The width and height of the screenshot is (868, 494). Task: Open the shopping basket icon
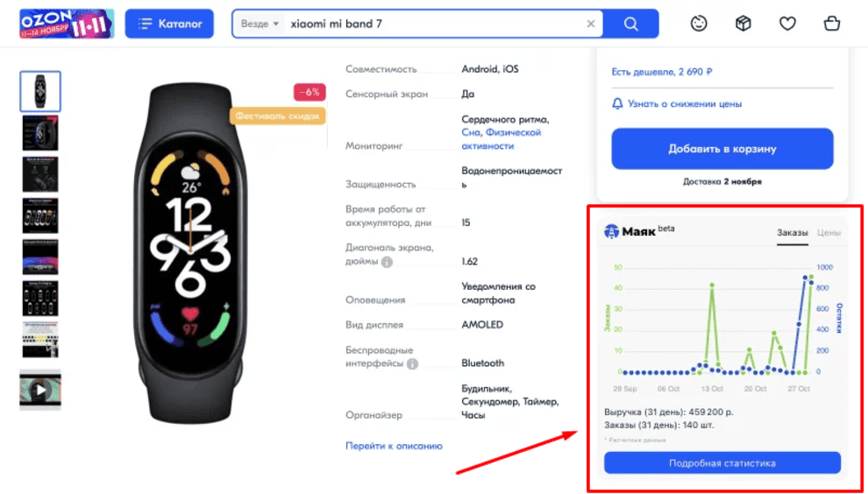[x=831, y=24]
